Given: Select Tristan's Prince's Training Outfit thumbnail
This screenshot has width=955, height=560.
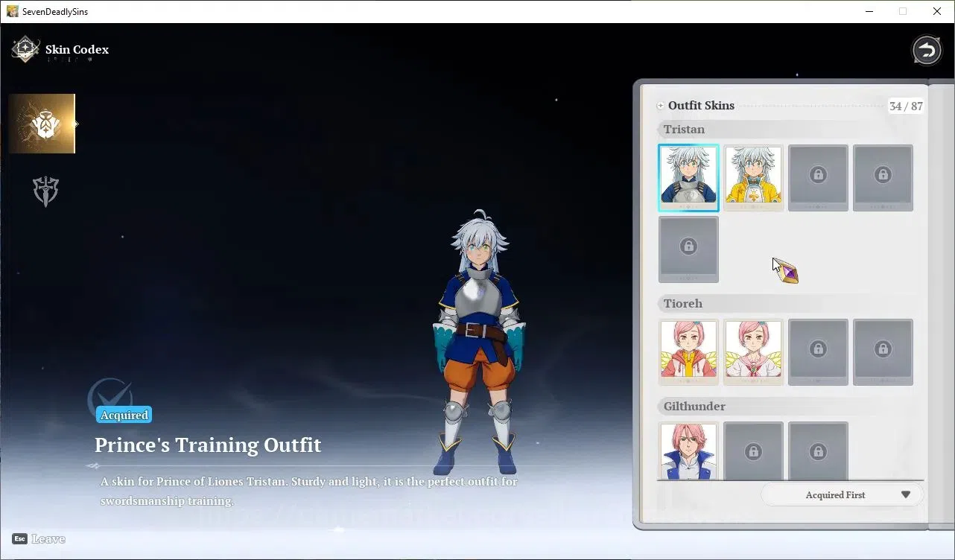Looking at the screenshot, I should [x=688, y=178].
